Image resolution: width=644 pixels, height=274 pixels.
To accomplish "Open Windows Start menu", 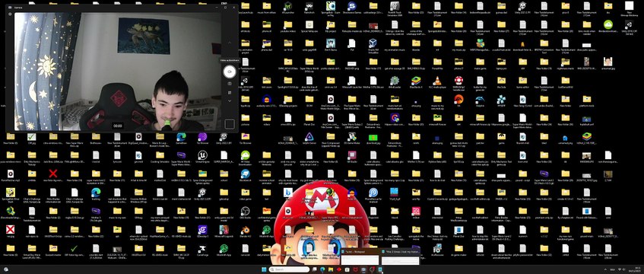I will (264, 269).
